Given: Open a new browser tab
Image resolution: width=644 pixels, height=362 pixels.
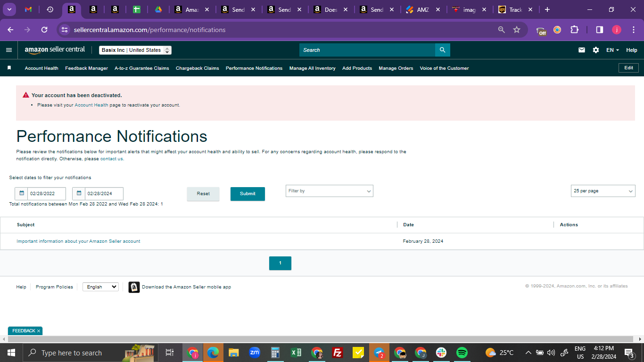Looking at the screenshot, I should (547, 9).
